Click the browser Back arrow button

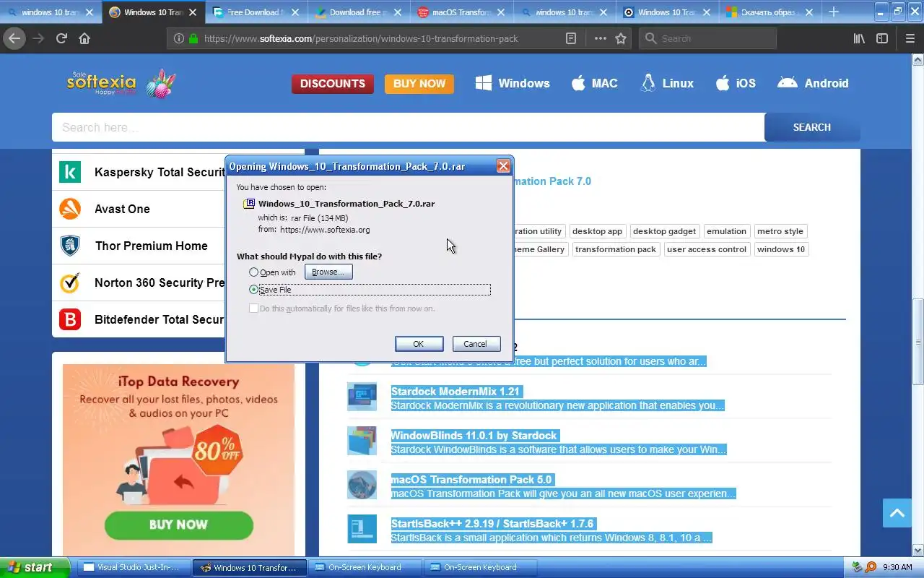point(14,38)
